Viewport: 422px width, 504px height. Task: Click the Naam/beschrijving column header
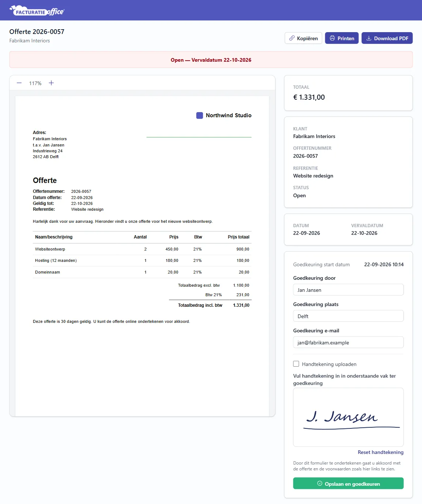[x=54, y=237]
